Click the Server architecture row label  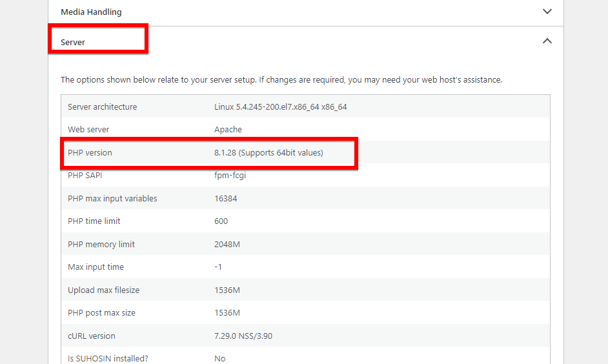[102, 106]
